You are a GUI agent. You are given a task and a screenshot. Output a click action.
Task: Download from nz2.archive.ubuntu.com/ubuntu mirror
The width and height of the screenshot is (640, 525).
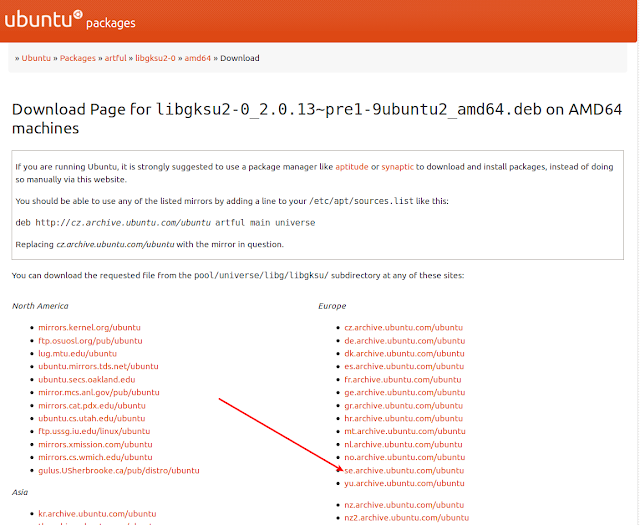407,518
